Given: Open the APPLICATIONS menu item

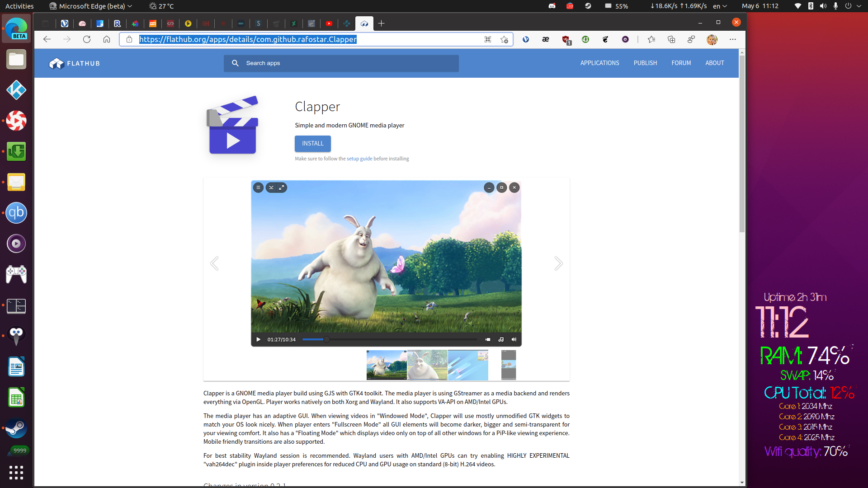Looking at the screenshot, I should pos(600,63).
